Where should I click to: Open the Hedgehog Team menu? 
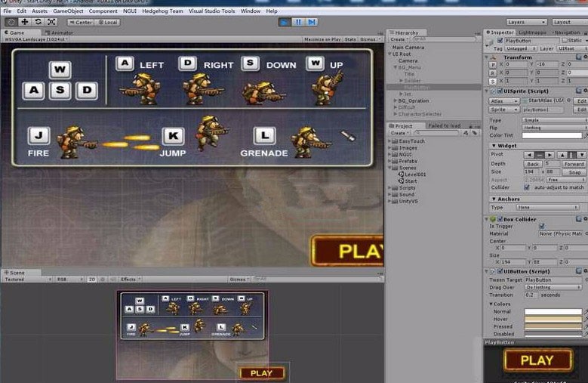[x=162, y=11]
